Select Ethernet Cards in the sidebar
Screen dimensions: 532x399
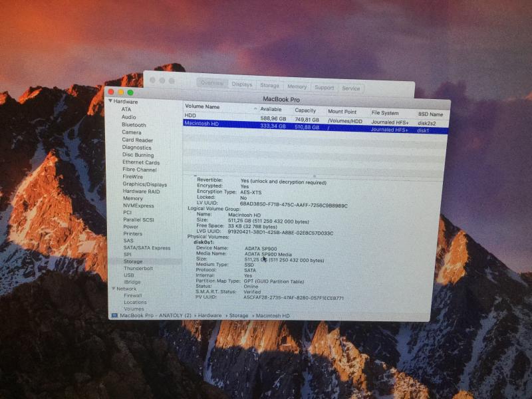tap(141, 162)
